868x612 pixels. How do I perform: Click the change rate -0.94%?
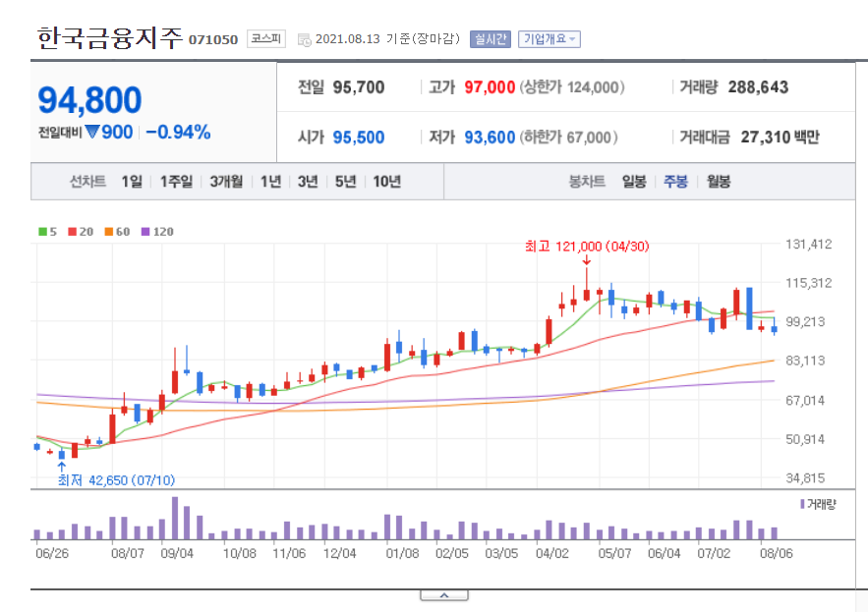click(178, 133)
